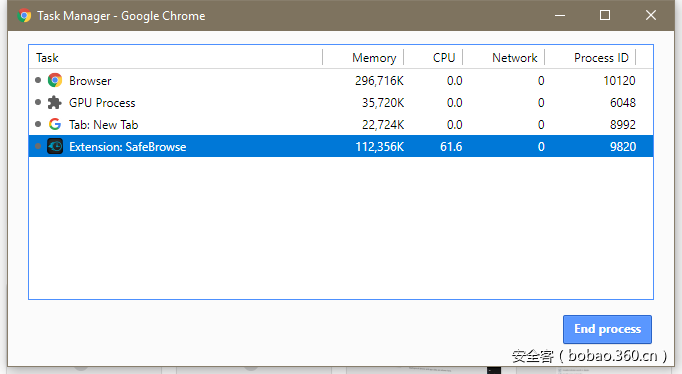This screenshot has height=374, width=682.
Task: Click the 61.6 CPU value for SafeBrowse
Action: [451, 147]
